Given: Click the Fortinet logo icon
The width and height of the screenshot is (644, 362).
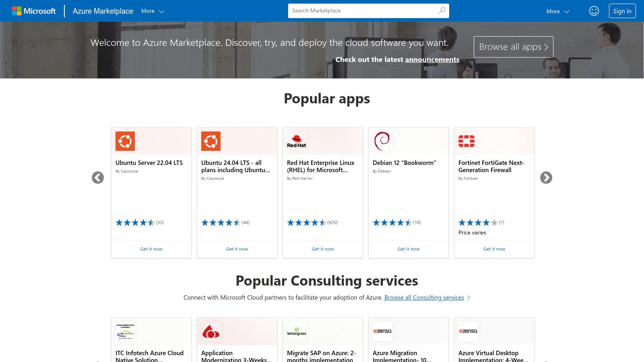Looking at the screenshot, I should (x=466, y=141).
